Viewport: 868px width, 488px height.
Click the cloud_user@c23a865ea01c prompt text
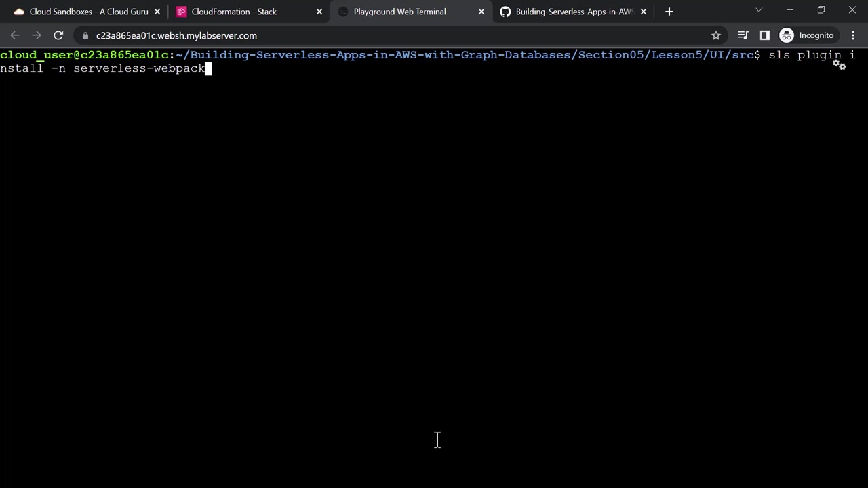pyautogui.click(x=84, y=55)
